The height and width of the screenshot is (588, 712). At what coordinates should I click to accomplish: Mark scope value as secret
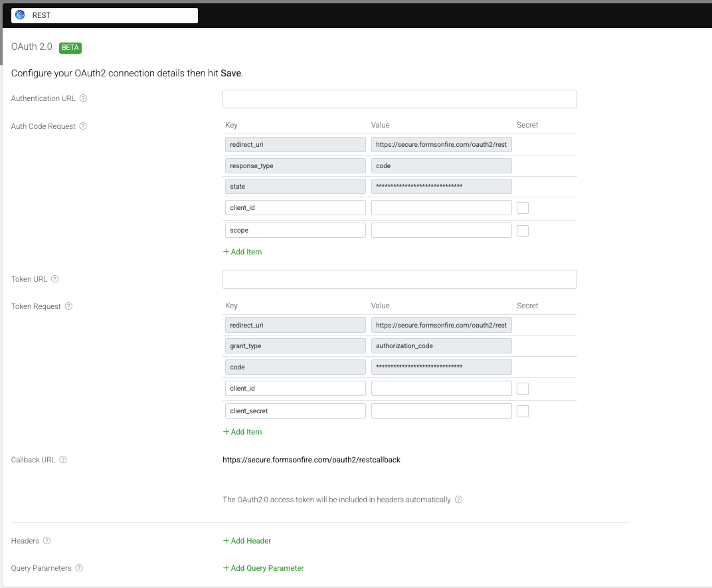pyautogui.click(x=523, y=231)
